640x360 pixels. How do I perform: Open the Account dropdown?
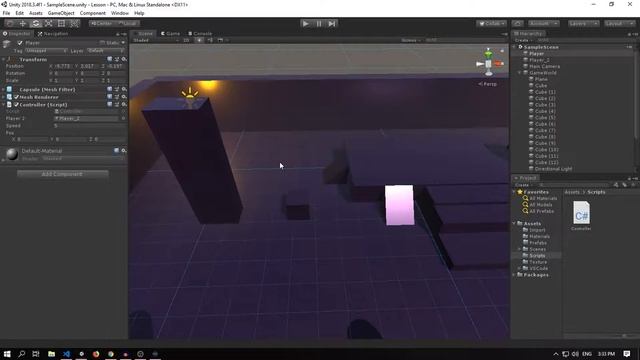click(543, 24)
